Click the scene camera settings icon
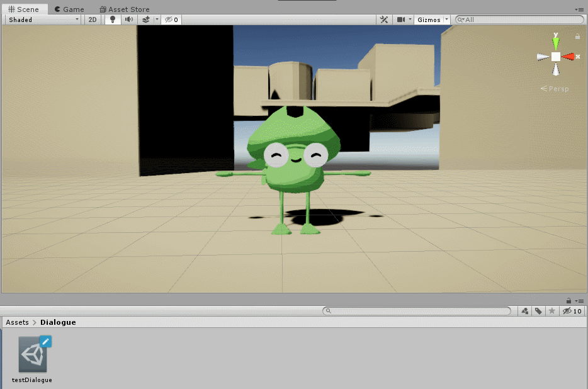588x389 pixels. click(401, 20)
